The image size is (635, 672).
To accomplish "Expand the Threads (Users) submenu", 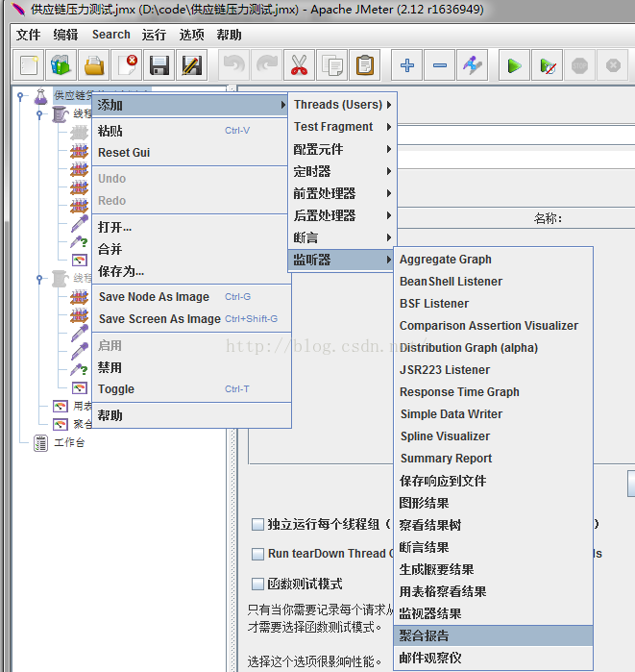I will pyautogui.click(x=343, y=105).
